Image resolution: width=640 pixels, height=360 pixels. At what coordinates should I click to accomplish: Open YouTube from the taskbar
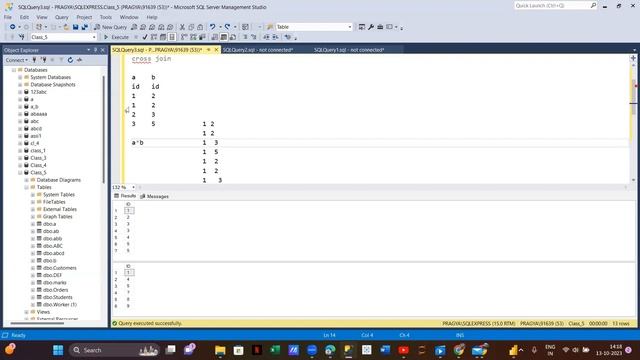[x=403, y=350]
